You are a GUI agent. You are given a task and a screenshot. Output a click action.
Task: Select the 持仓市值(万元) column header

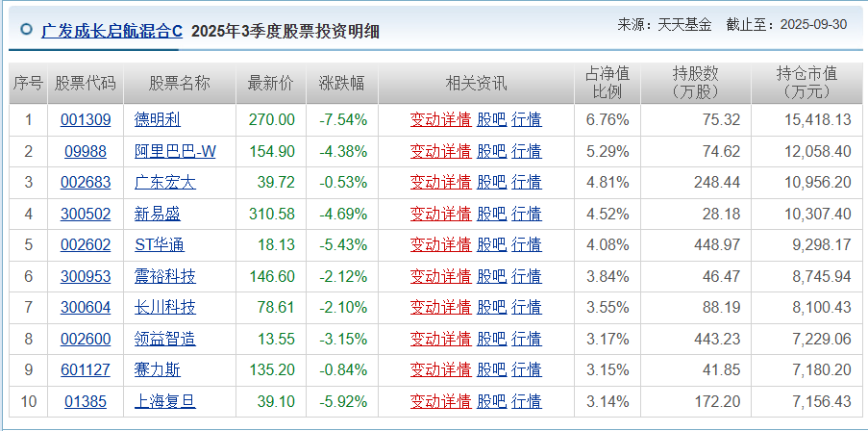[x=807, y=83]
